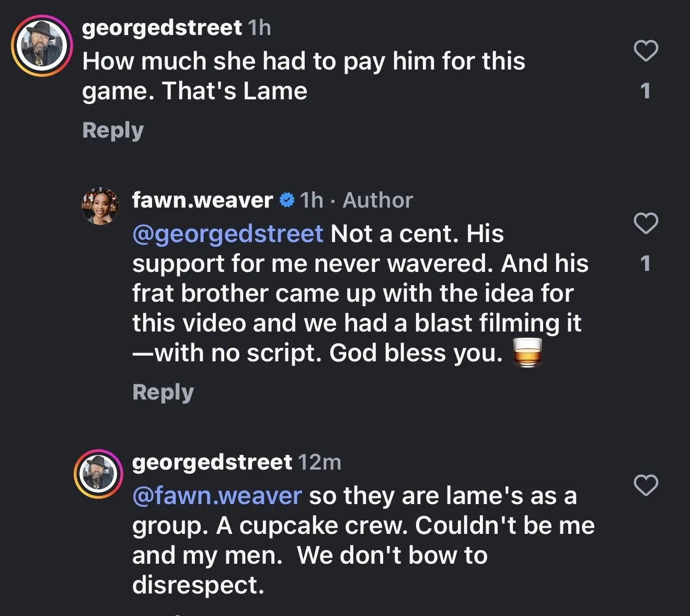
Task: View likes count on fawn.weaver's reply
Action: click(x=646, y=264)
